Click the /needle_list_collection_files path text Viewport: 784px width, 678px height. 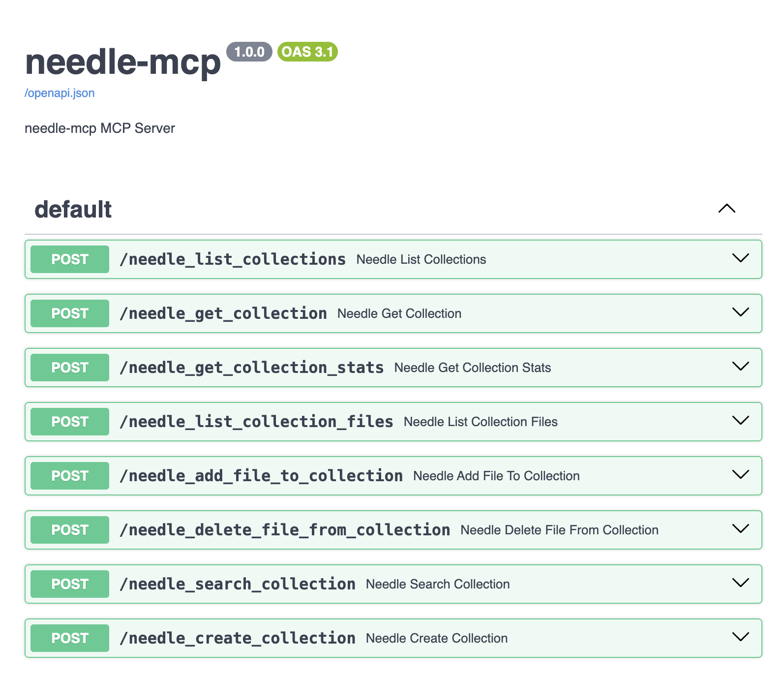click(256, 422)
